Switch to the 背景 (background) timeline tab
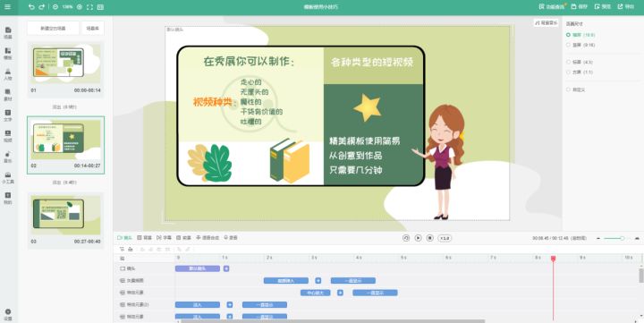Viewport: 644px width, 323px height. [x=145, y=237]
